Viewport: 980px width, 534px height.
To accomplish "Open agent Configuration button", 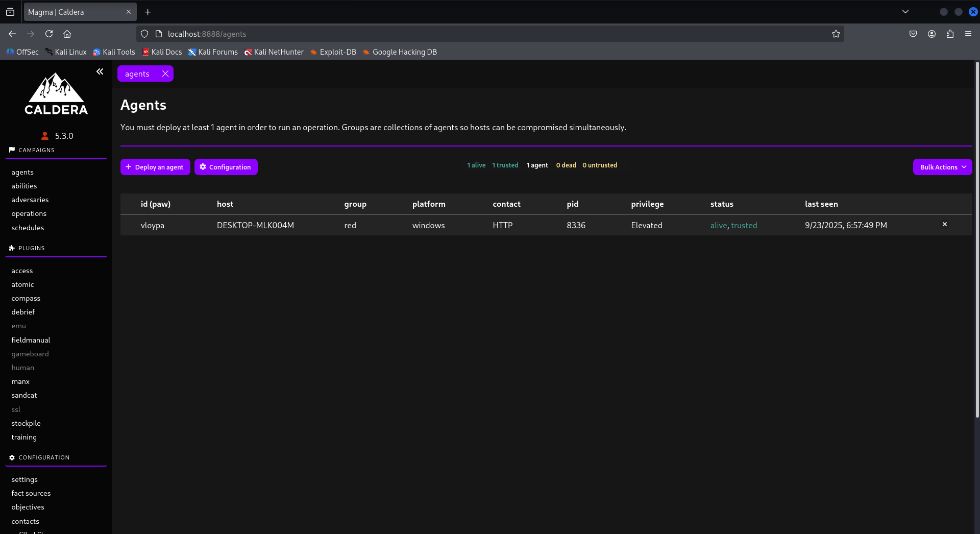I will point(226,167).
